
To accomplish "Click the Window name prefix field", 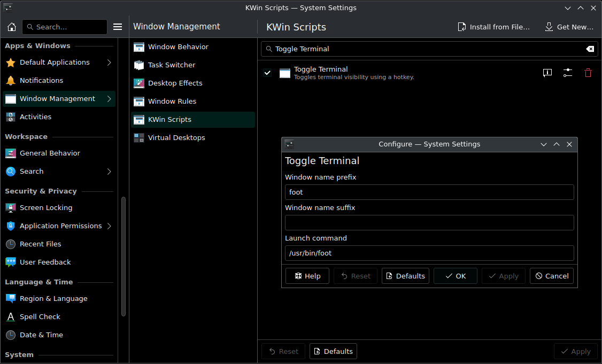I will (429, 192).
